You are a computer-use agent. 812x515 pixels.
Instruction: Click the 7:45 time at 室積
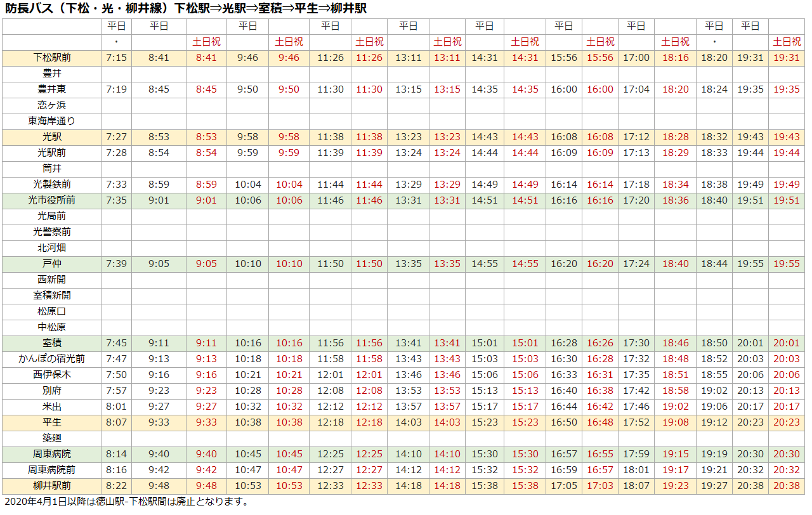tap(117, 343)
